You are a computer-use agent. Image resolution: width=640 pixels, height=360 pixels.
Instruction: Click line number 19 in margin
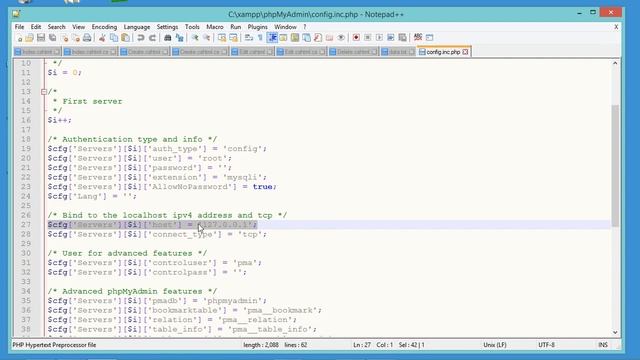(x=26, y=149)
